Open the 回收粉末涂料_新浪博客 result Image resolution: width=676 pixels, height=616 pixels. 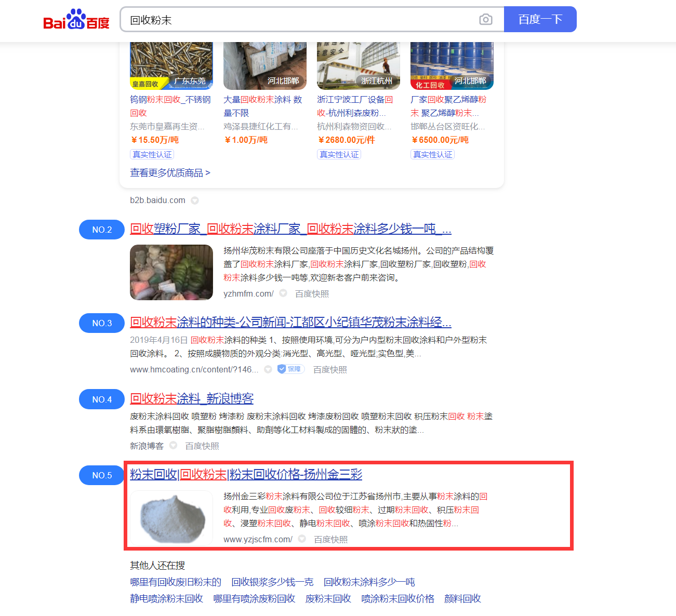click(192, 398)
